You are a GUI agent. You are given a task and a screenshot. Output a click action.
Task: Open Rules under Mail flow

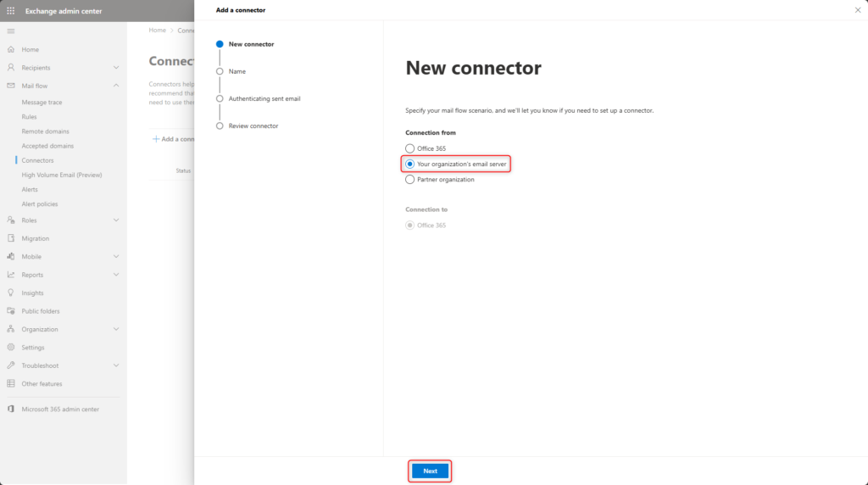[x=29, y=117]
